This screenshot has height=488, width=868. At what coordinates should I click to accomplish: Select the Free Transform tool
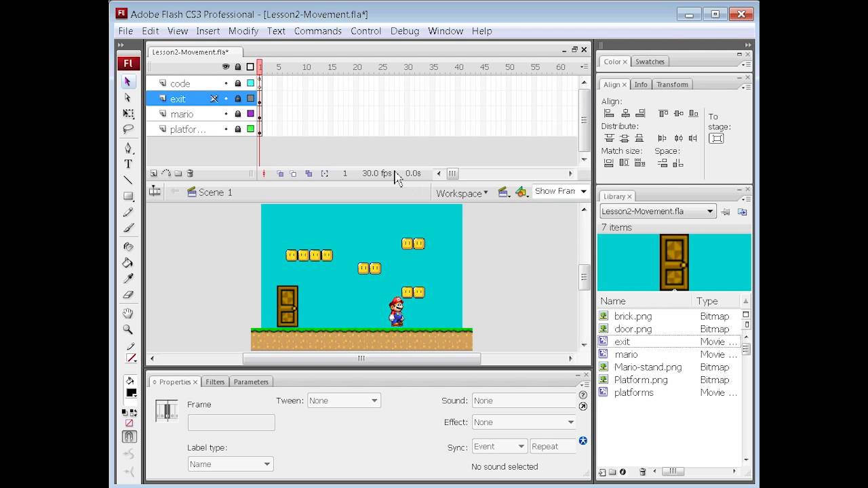point(127,113)
